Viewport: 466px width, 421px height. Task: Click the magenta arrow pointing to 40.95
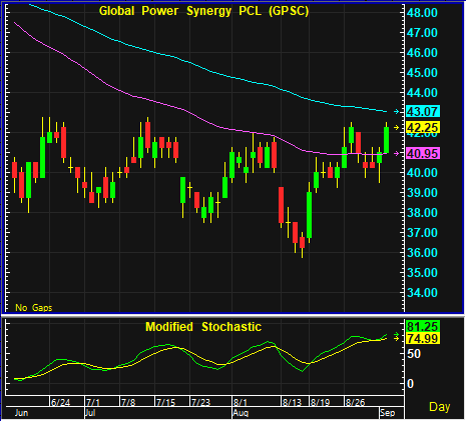396,153
